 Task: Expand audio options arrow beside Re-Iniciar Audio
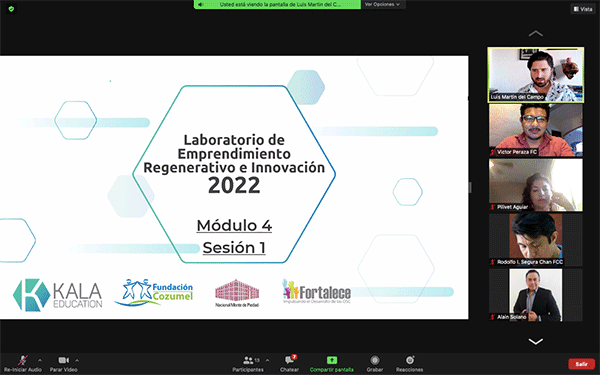click(40, 360)
